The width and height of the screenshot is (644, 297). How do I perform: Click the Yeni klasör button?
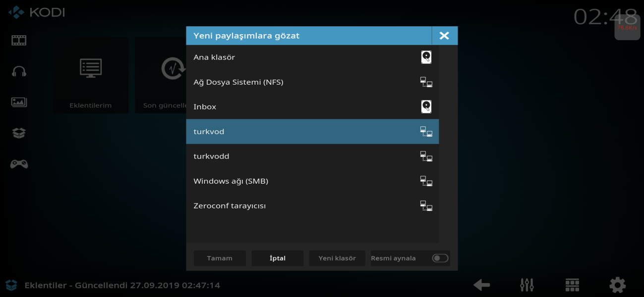coord(337,258)
